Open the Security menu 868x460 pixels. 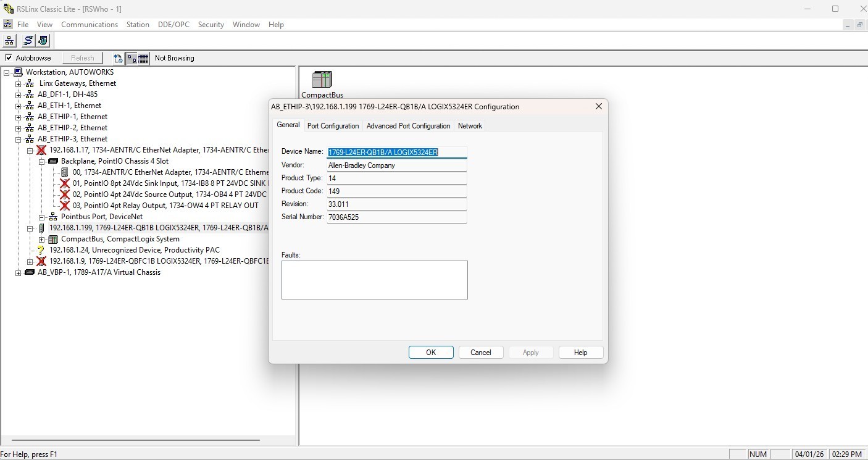(x=211, y=25)
